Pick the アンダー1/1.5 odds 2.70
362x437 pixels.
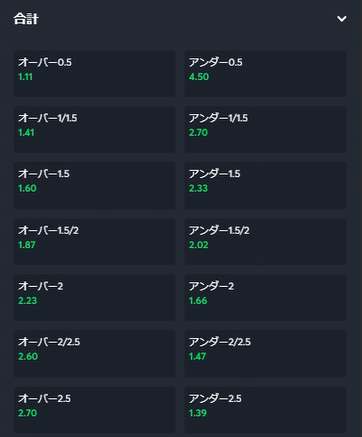pos(265,129)
